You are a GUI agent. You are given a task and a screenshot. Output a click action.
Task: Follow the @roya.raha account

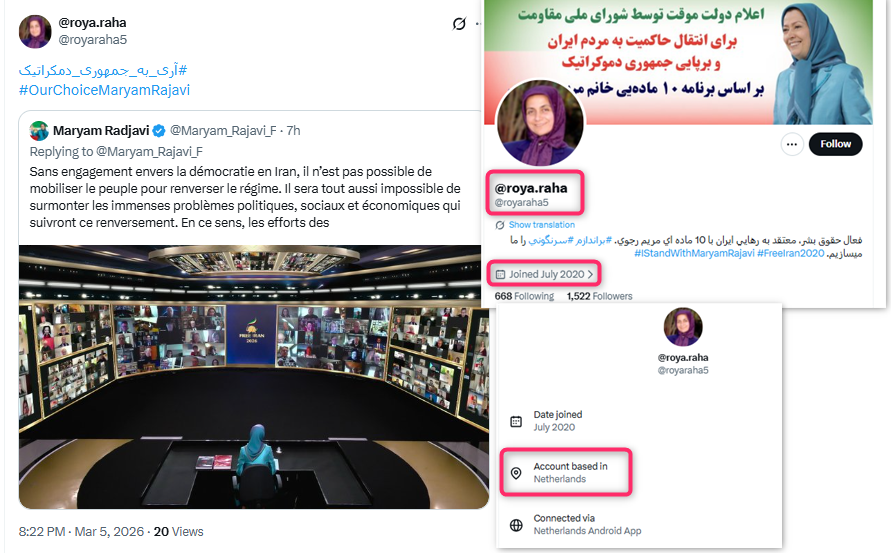click(x=835, y=144)
